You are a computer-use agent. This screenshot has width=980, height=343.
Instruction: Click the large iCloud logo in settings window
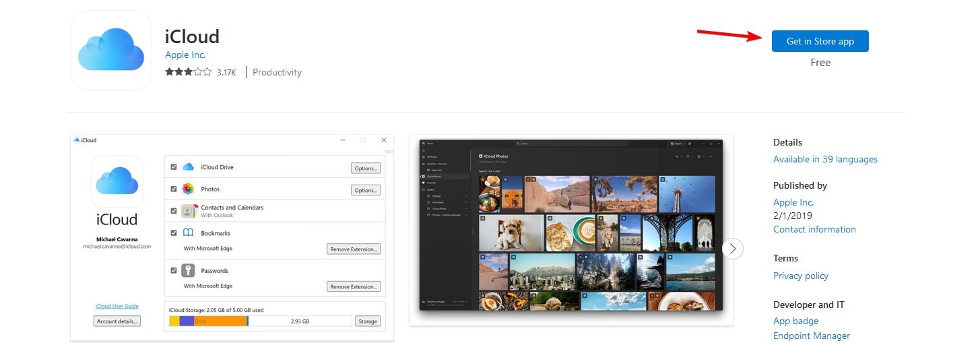coord(117,181)
